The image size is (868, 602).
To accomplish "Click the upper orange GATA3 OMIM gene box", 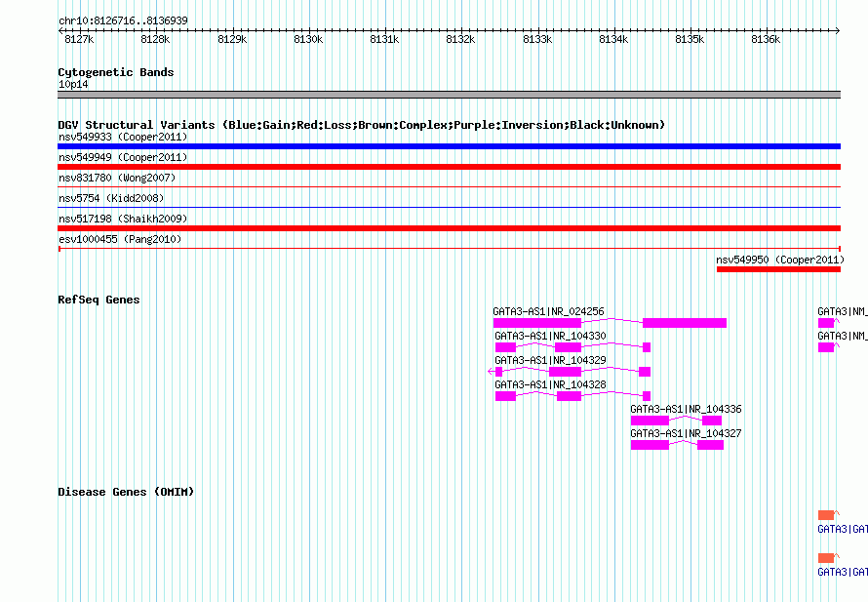I will pos(826,515).
